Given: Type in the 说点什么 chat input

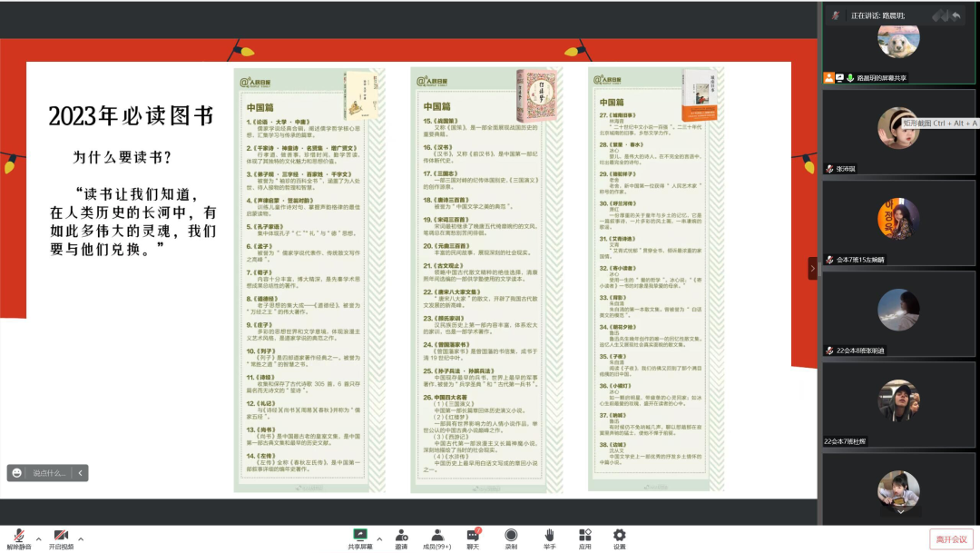Looking at the screenshot, I should click(50, 473).
